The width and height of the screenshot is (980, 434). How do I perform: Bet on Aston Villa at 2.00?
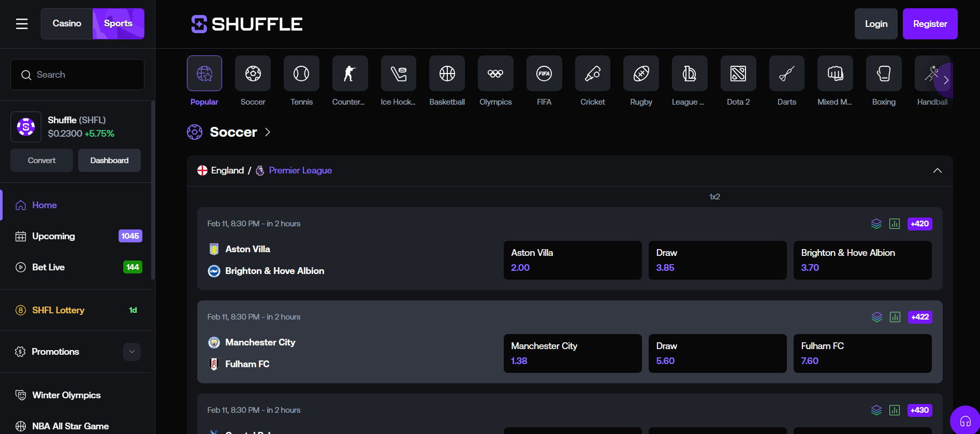click(573, 260)
